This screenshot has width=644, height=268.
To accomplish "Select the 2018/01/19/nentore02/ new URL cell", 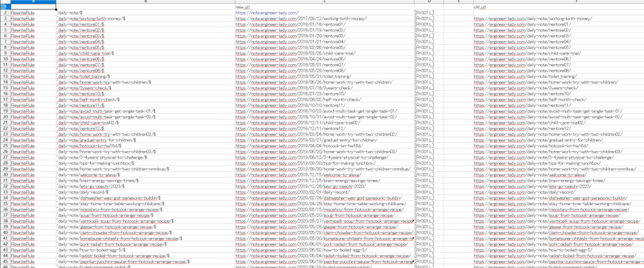I will click(325, 30).
